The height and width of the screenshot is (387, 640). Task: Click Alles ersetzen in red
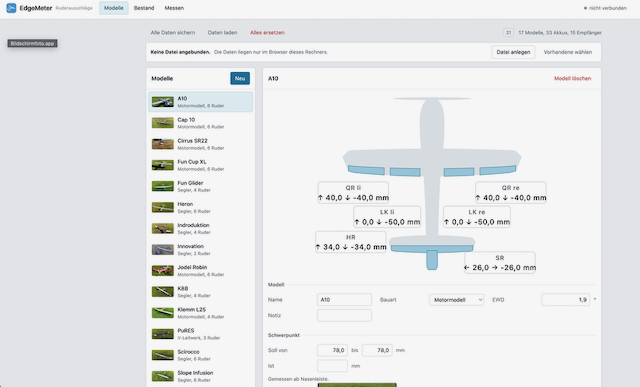point(267,33)
